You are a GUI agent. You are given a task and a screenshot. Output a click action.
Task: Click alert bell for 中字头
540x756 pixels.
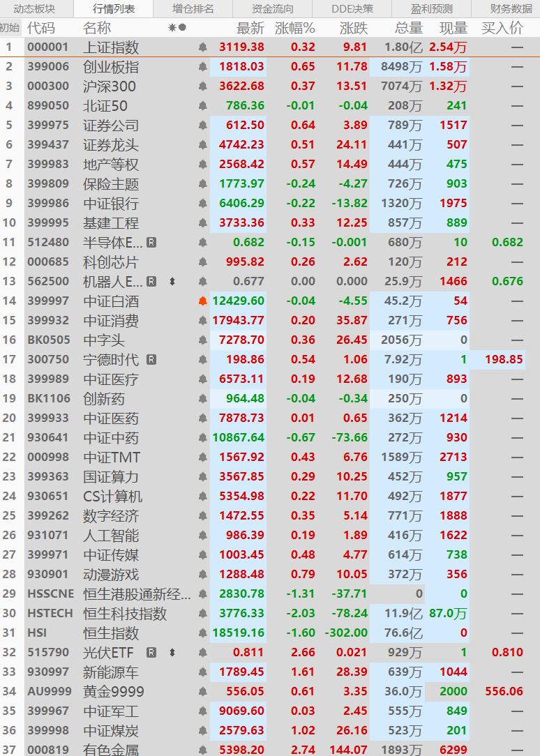(202, 340)
